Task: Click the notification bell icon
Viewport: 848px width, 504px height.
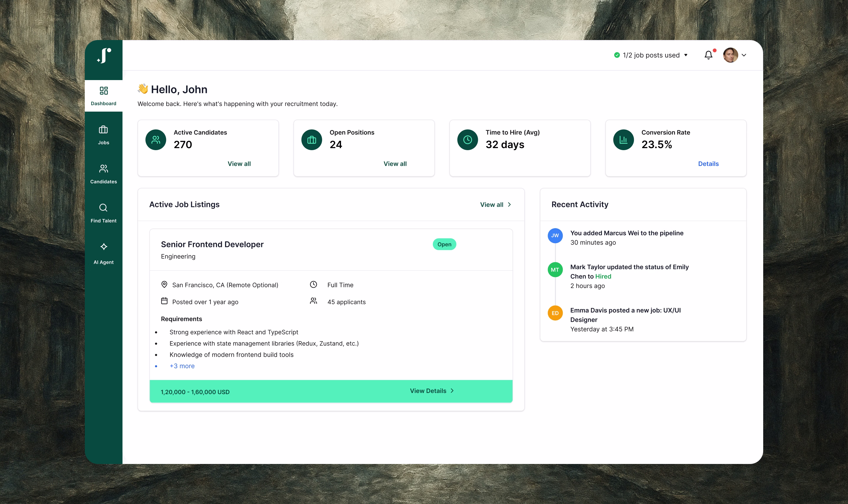Action: click(708, 55)
